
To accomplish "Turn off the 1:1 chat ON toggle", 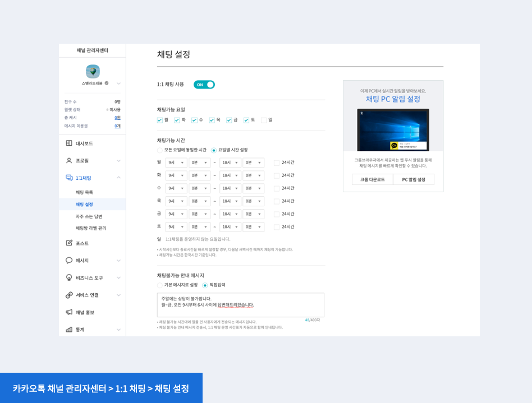I will point(204,85).
